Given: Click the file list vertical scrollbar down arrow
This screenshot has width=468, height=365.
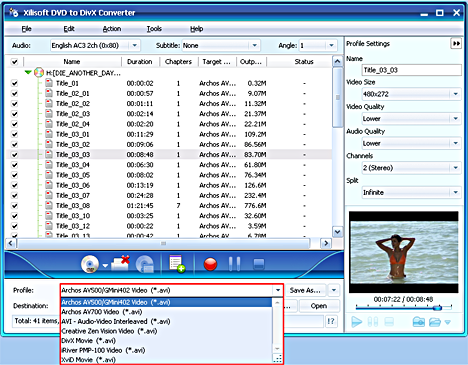Looking at the screenshot, I should click(338, 232).
